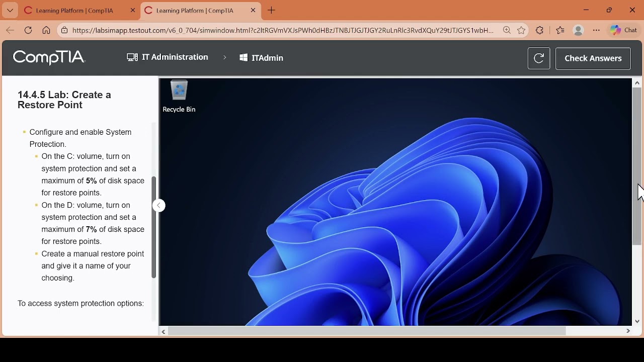This screenshot has width=644, height=362.
Task: Open the Copilot Chat button
Action: 624,31
